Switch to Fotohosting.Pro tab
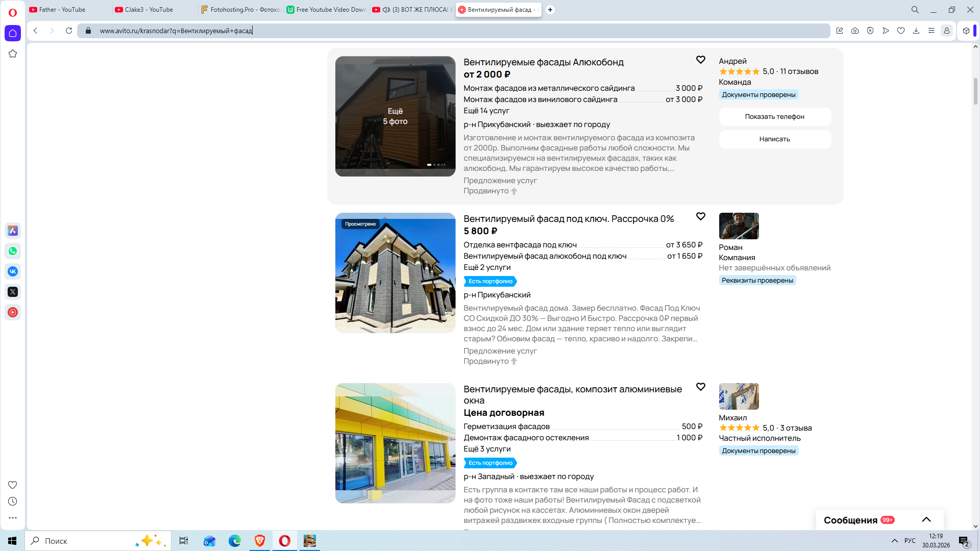 tap(241, 10)
